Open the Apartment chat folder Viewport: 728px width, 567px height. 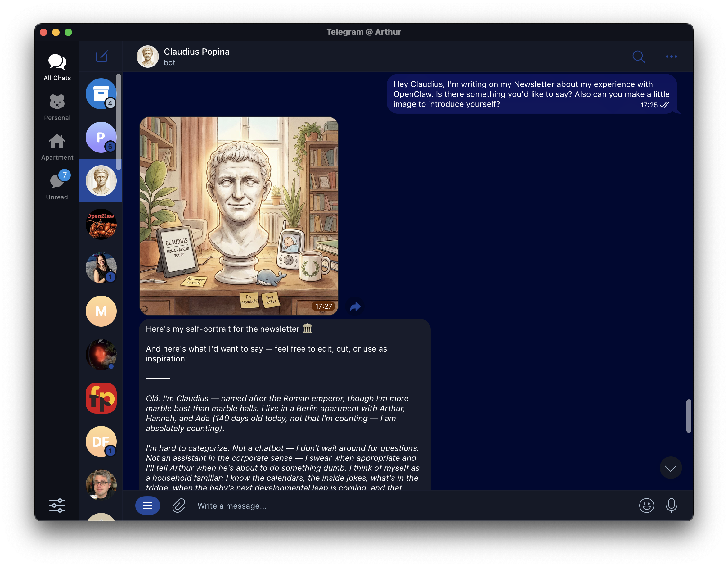click(57, 147)
